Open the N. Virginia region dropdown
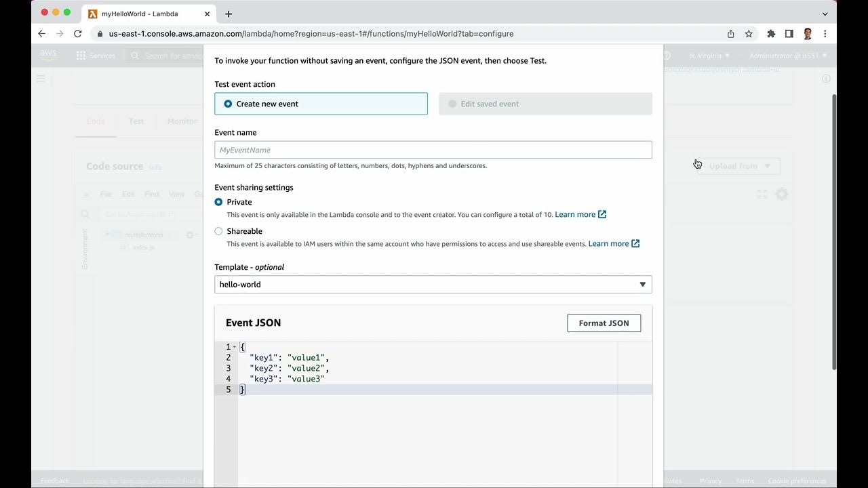The width and height of the screenshot is (868, 488). [x=709, y=56]
